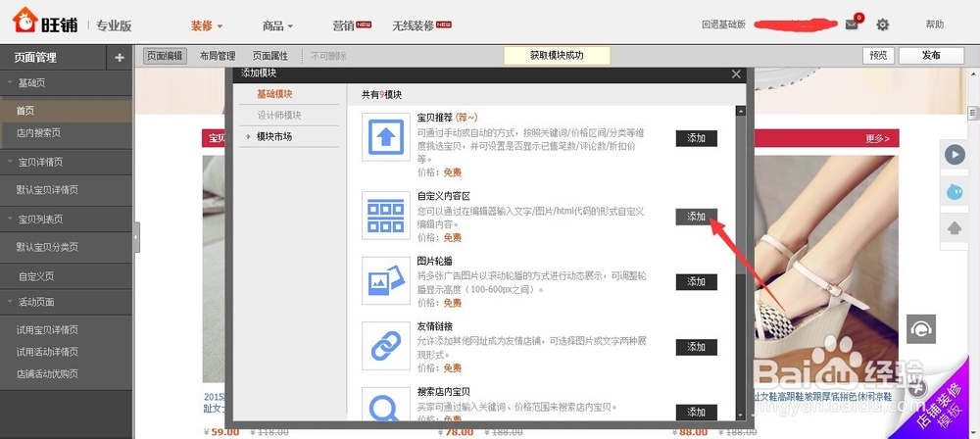Click the 发布 button
Screen dimensions: 980x439
931,55
